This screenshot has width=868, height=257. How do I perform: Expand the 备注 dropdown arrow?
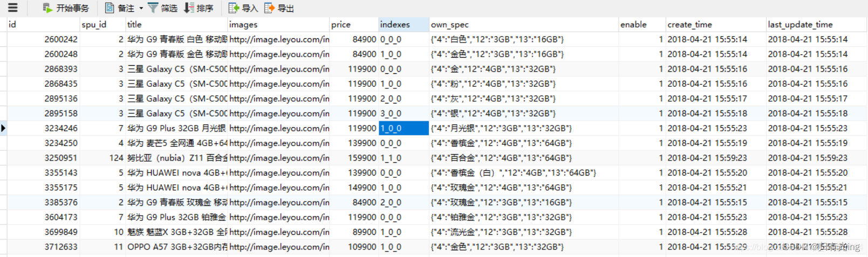[141, 8]
